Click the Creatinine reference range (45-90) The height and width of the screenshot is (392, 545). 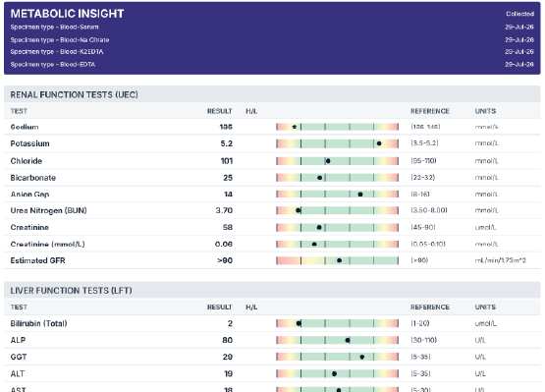pyautogui.click(x=423, y=228)
